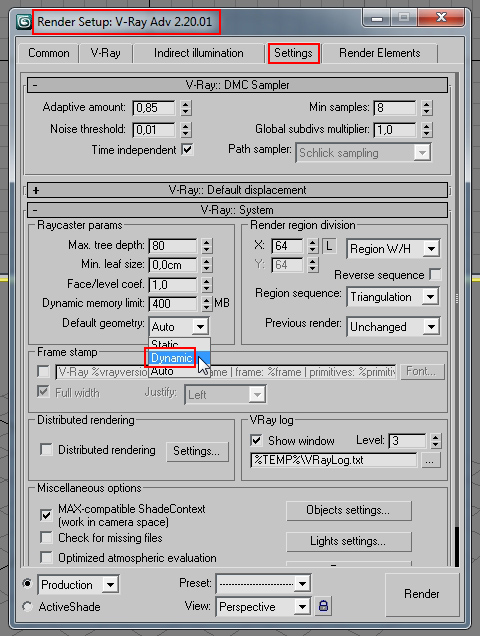Toggle the Show window checkbox in VRay log
Image resolution: width=480 pixels, height=636 pixels.
[256, 440]
